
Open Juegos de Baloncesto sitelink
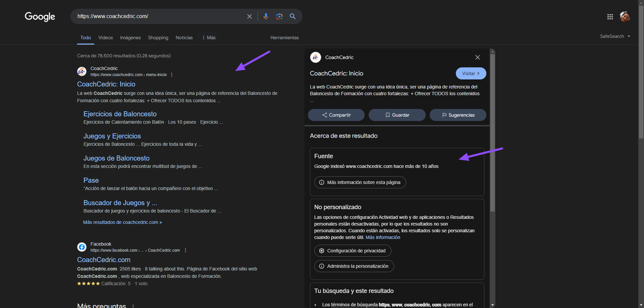(x=116, y=158)
